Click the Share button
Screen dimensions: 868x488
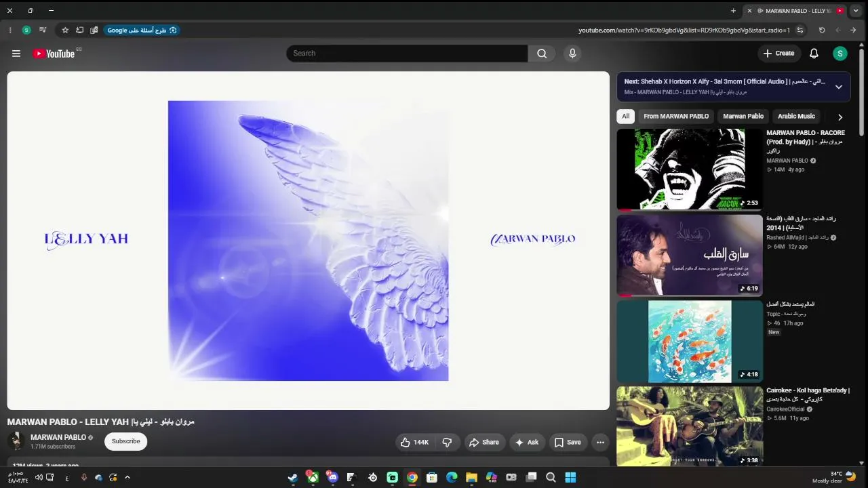click(484, 443)
